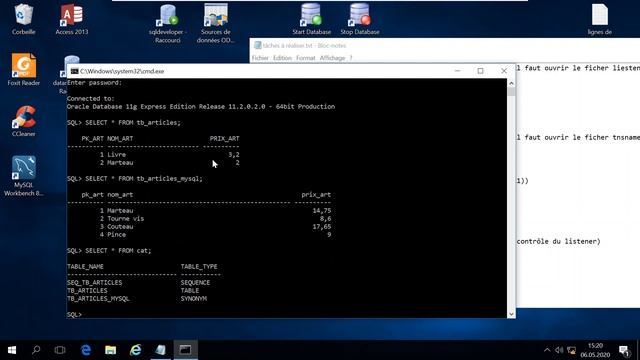Launch Internet Explorer from taskbar
The width and height of the screenshot is (640, 360).
[x=136, y=350]
